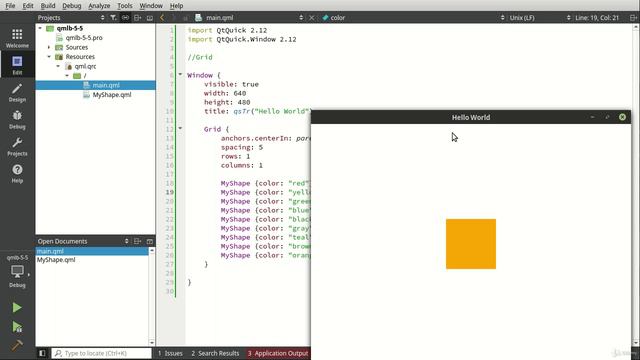The height and width of the screenshot is (360, 640).
Task: Open the Design mode
Action: pos(17,93)
